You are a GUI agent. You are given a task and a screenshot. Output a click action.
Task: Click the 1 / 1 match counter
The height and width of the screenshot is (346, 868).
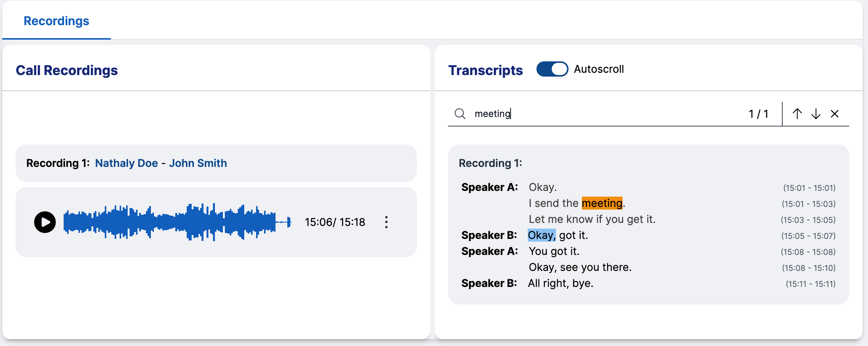(758, 114)
